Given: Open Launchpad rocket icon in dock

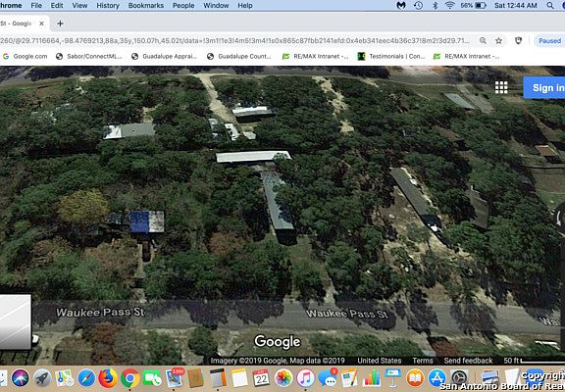Looking at the screenshot, I should click(x=42, y=378).
